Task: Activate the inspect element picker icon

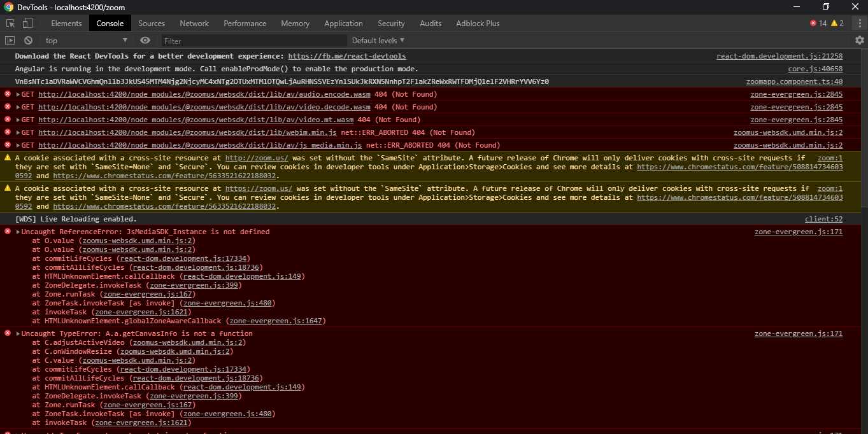Action: click(x=11, y=24)
